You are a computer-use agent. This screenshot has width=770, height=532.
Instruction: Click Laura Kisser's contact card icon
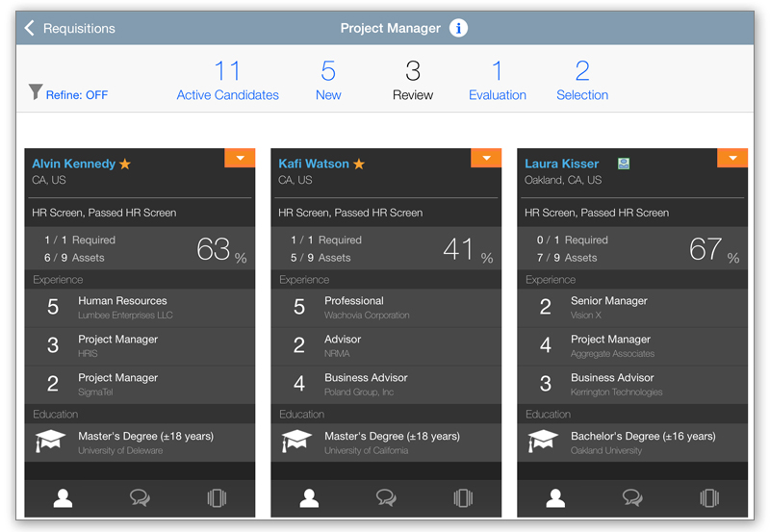point(624,164)
